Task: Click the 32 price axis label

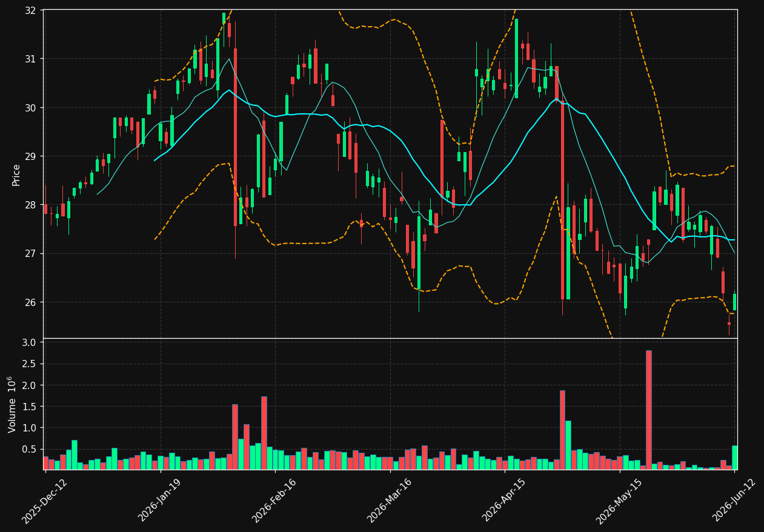Action: (30, 10)
